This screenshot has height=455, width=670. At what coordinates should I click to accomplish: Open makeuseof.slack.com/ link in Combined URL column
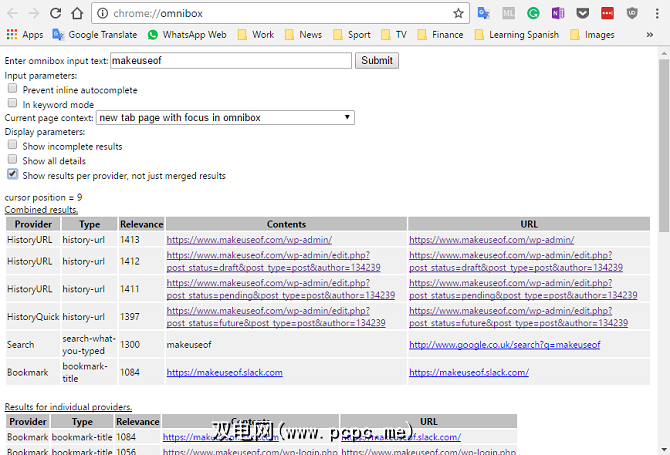(469, 372)
